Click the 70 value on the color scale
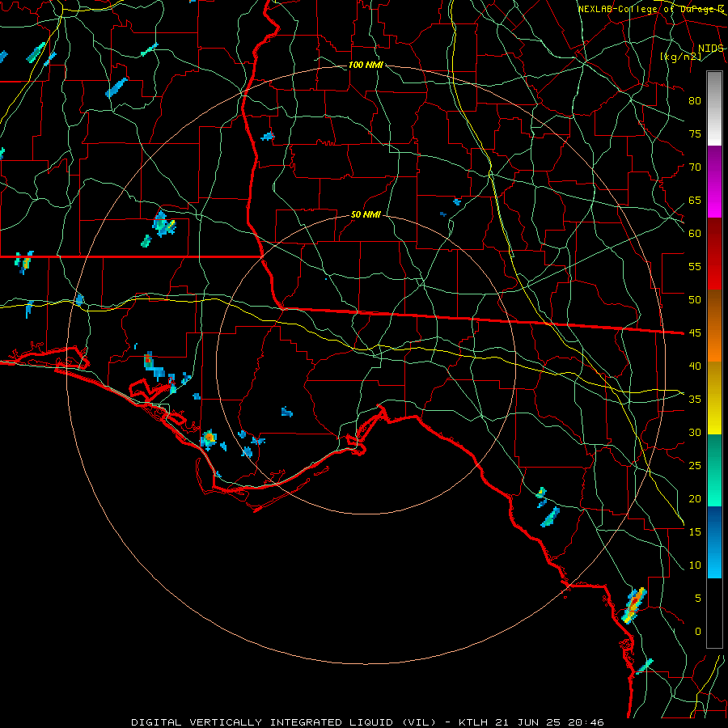This screenshot has height=728, width=728. 695,167
